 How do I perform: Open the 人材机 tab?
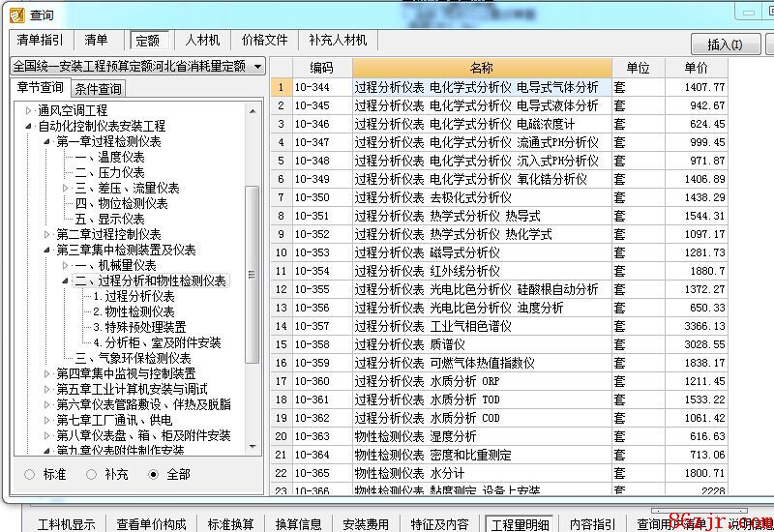(202, 41)
